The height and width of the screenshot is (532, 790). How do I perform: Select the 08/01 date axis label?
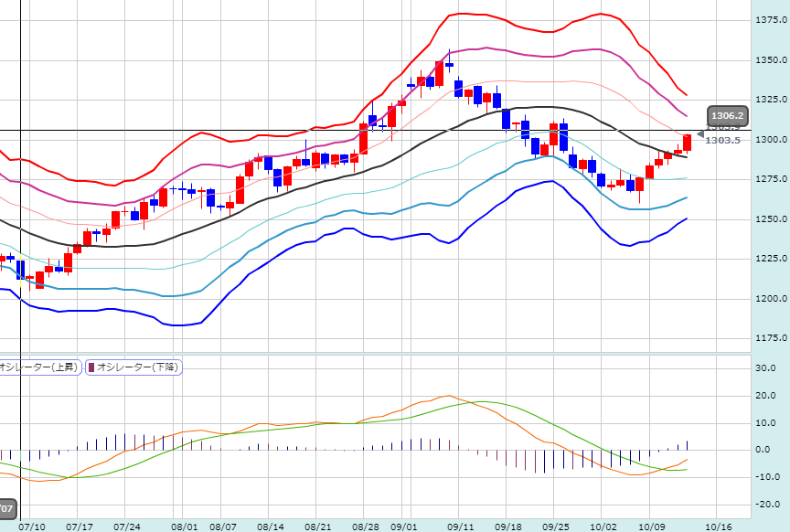[184, 527]
